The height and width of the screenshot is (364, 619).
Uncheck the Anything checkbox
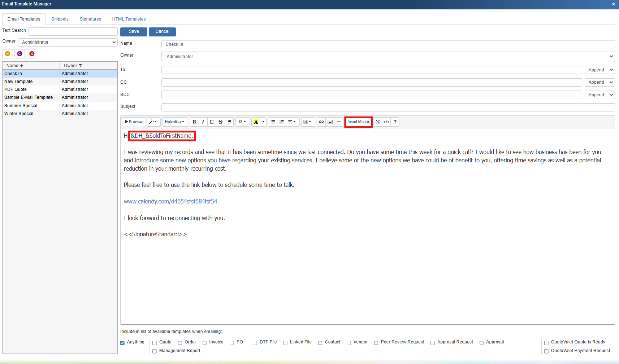(122, 343)
